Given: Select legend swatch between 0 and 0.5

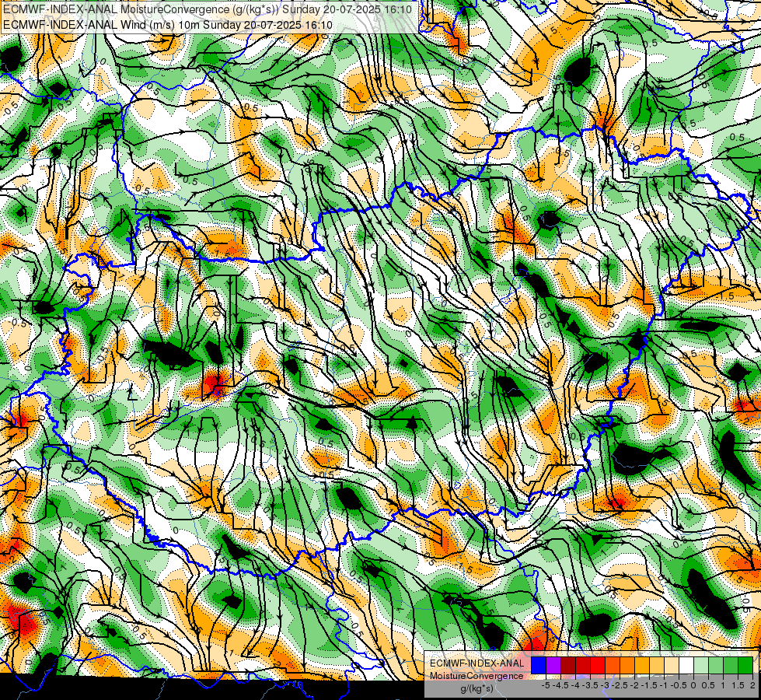Looking at the screenshot, I should 701,665.
